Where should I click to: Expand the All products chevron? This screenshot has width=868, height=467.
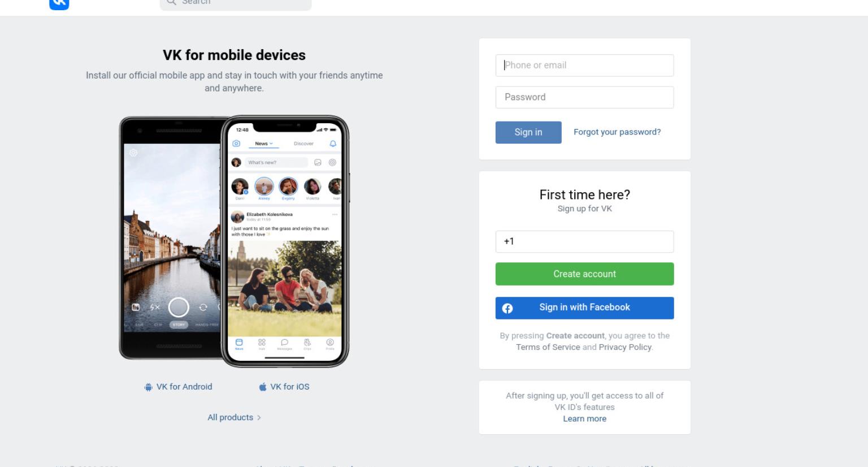pyautogui.click(x=259, y=418)
